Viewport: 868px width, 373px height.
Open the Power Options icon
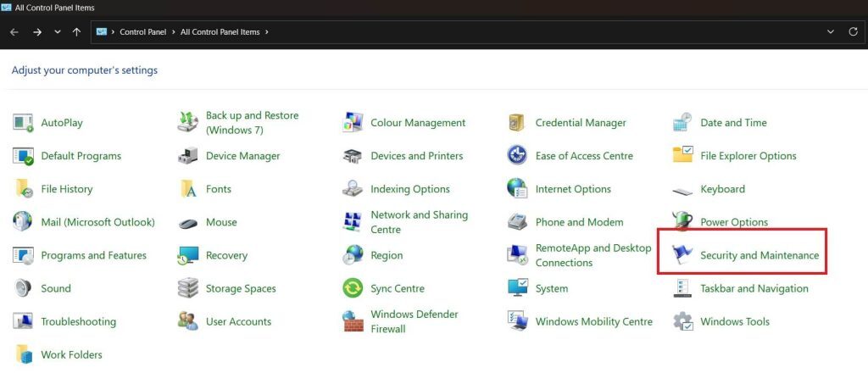click(682, 222)
